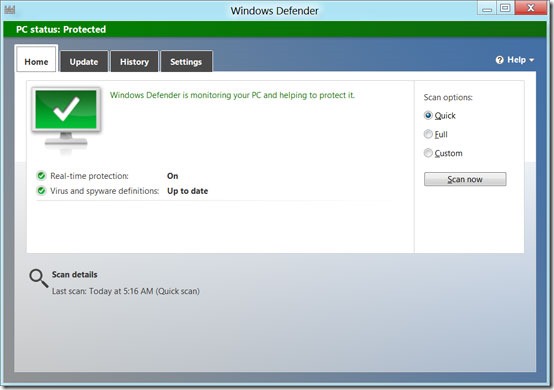Click the Real-time protection green check icon
The height and width of the screenshot is (390, 554).
(x=41, y=176)
